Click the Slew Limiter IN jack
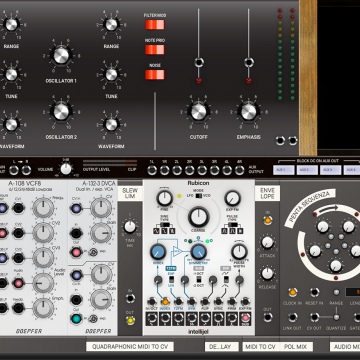 point(130,298)
